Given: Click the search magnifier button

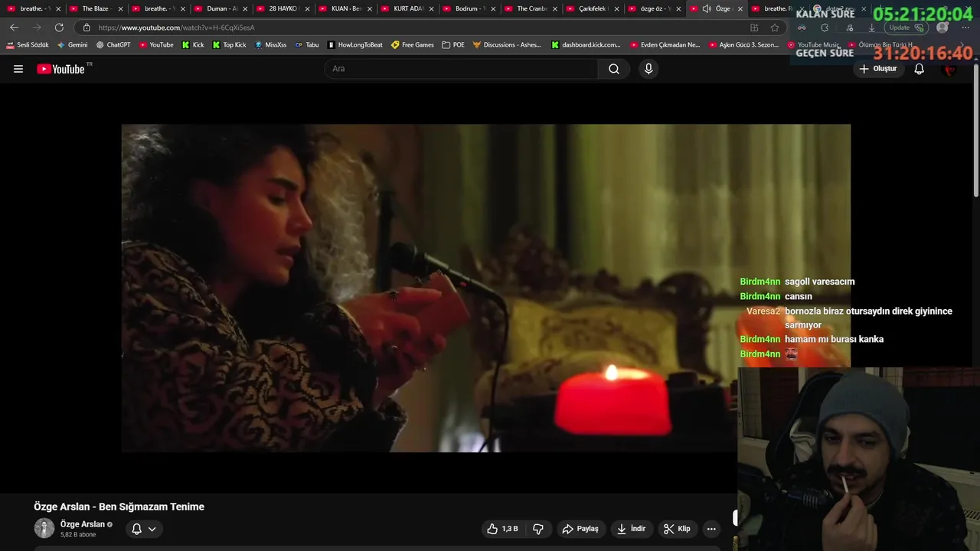Looking at the screenshot, I should 614,69.
